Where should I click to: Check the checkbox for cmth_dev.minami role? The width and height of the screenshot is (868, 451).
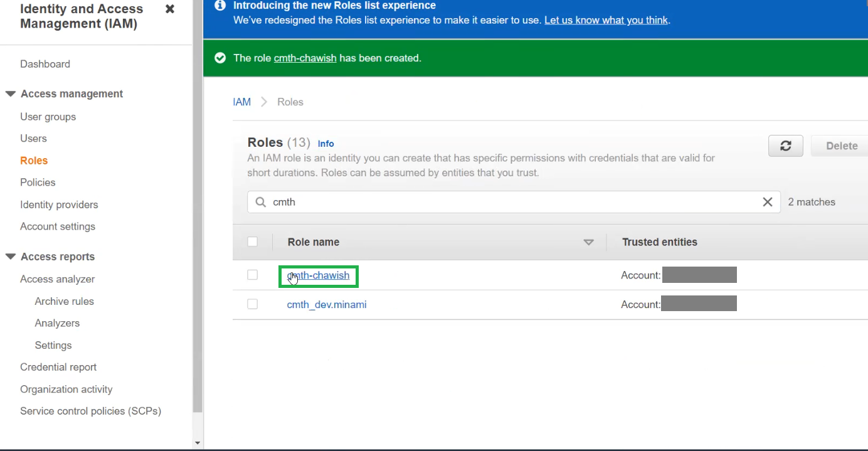pyautogui.click(x=253, y=304)
